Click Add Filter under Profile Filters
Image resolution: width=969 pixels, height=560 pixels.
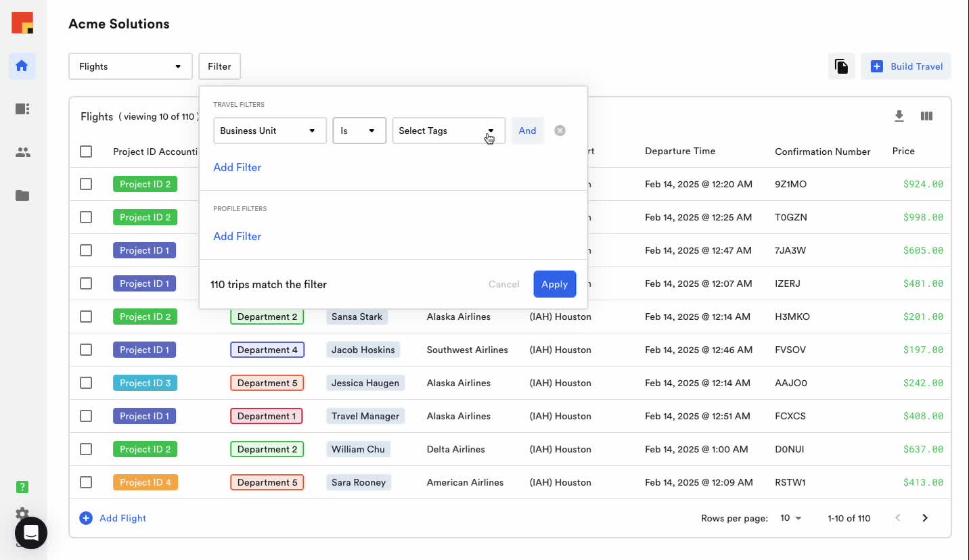point(237,236)
